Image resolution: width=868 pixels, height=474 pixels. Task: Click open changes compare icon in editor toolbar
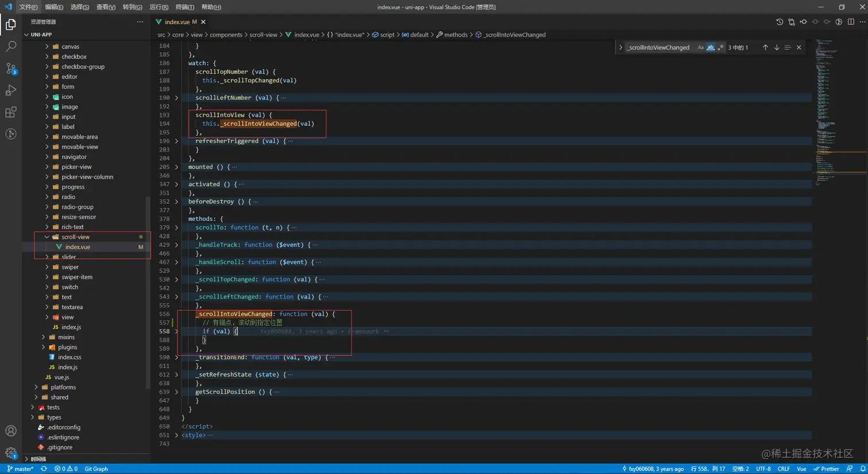(x=791, y=22)
